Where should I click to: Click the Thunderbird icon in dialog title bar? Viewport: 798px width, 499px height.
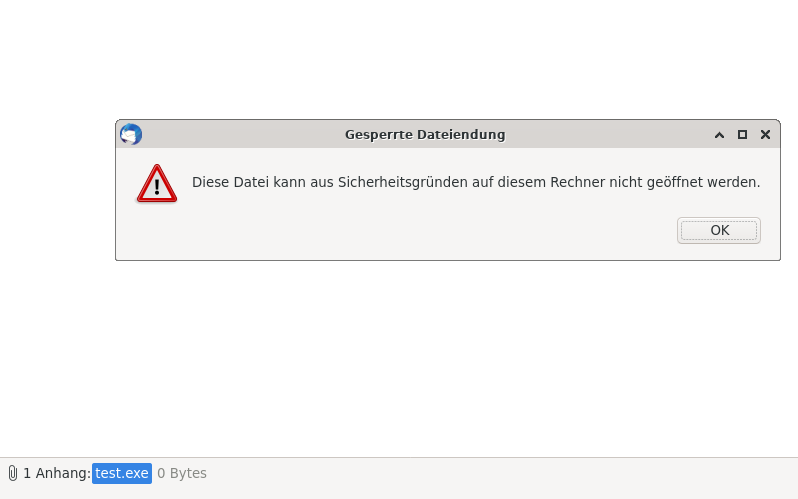pyautogui.click(x=131, y=134)
